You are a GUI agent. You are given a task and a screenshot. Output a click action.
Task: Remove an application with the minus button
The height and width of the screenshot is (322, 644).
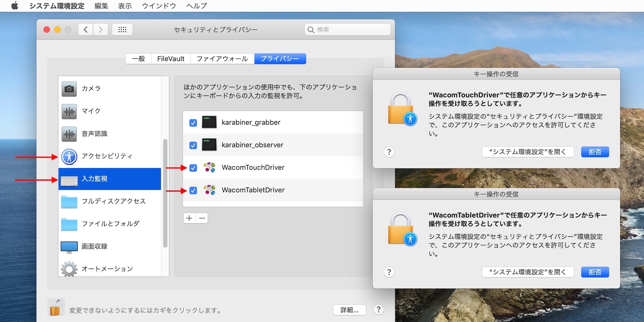pos(202,218)
